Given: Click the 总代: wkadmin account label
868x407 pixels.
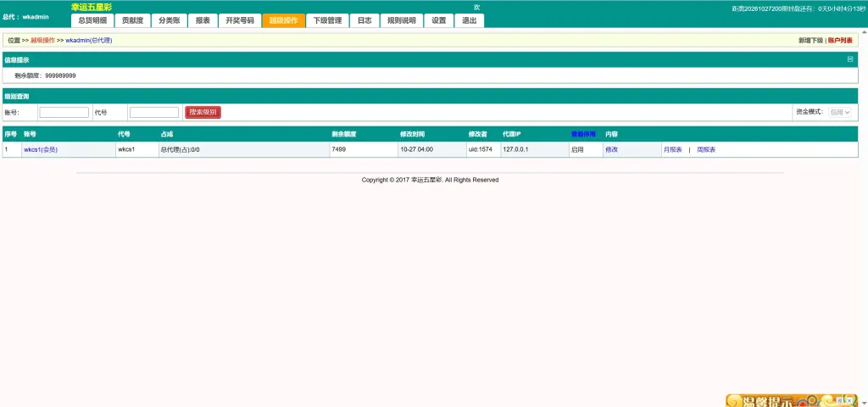Looking at the screenshot, I should [25, 17].
